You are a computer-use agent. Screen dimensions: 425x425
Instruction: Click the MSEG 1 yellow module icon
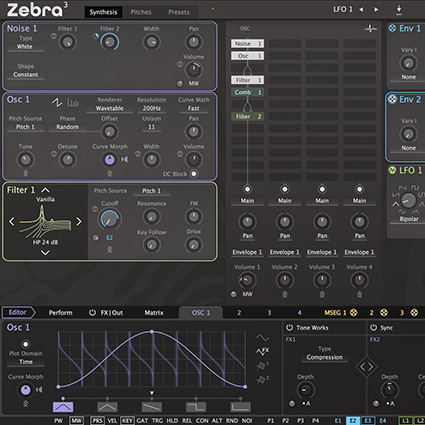[x=353, y=312]
